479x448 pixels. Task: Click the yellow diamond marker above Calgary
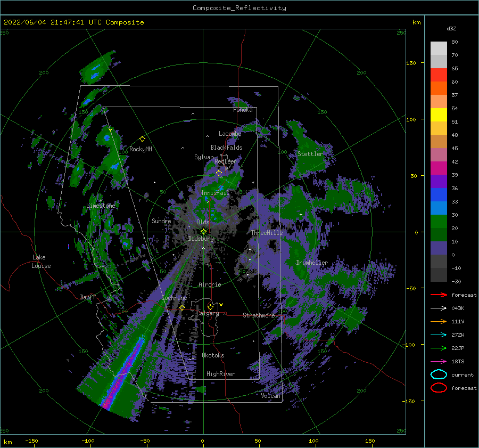click(210, 307)
